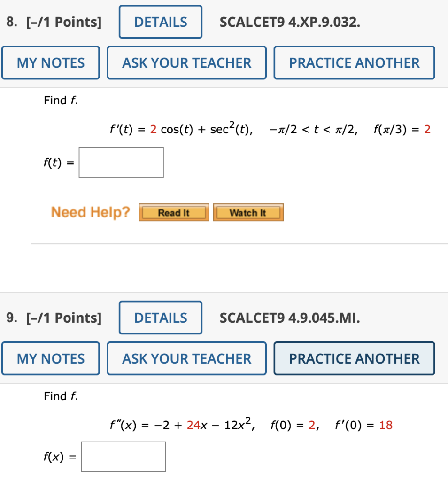Viewport: 448px width, 481px height.
Task: Open the Watch It video help
Action: (248, 212)
